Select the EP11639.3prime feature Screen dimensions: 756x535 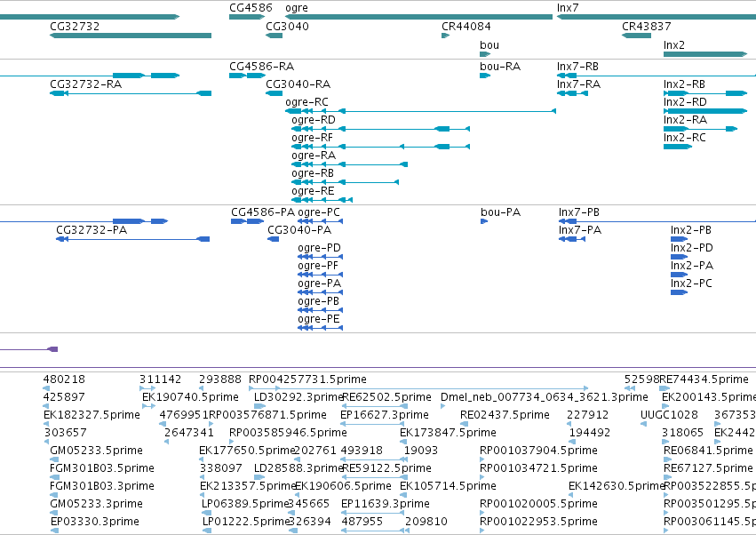pyautogui.click(x=373, y=513)
